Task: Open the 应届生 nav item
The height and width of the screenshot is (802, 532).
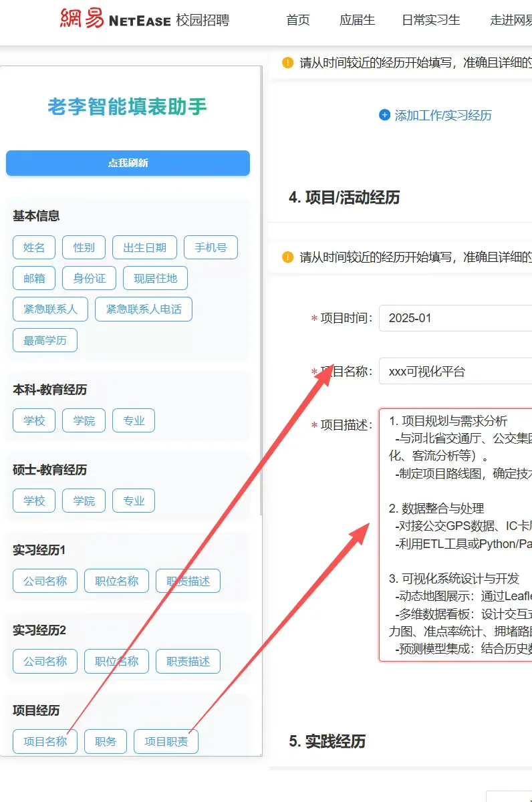Action: (x=357, y=20)
